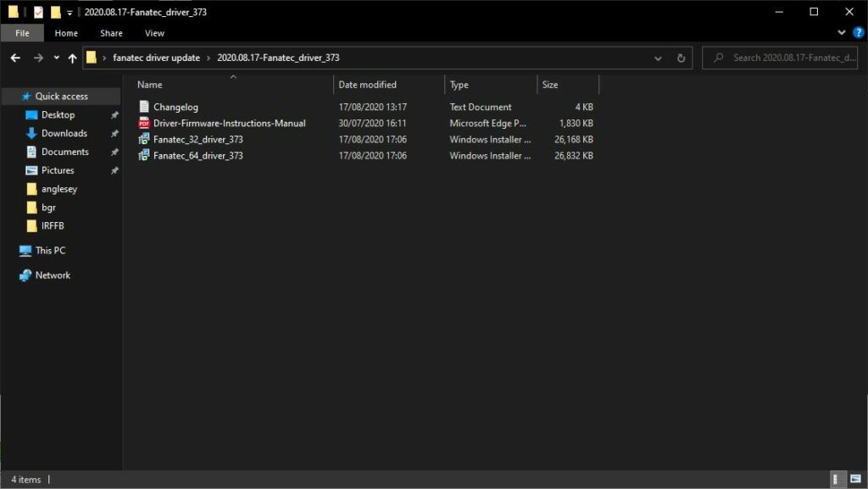Click the Pictures icon in sidebar
Viewport: 868px width, 489px height.
pos(31,170)
